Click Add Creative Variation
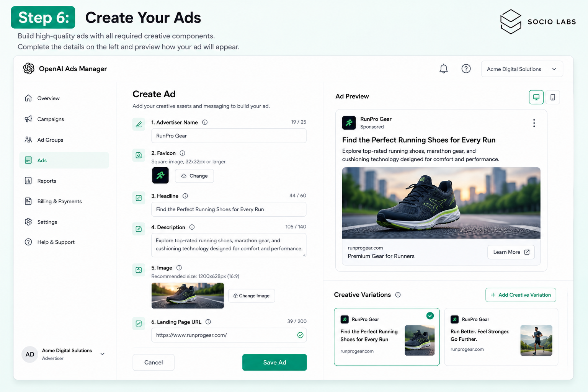The width and height of the screenshot is (588, 392). [x=521, y=295]
